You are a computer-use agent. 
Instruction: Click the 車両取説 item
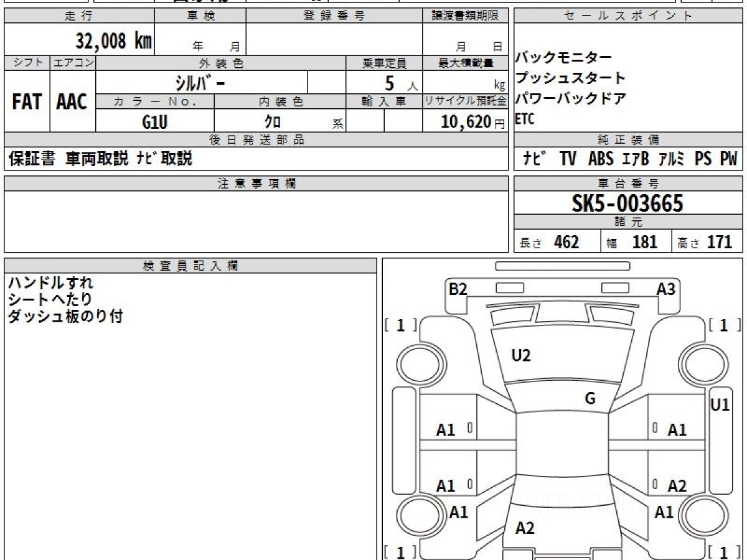(96, 159)
